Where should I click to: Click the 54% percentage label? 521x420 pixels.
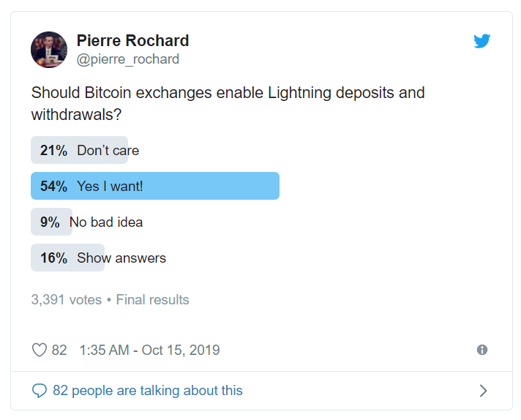pyautogui.click(x=54, y=186)
